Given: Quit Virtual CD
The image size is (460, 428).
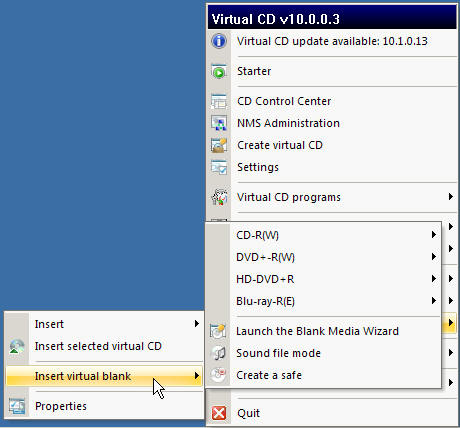Looking at the screenshot, I should coord(332,413).
